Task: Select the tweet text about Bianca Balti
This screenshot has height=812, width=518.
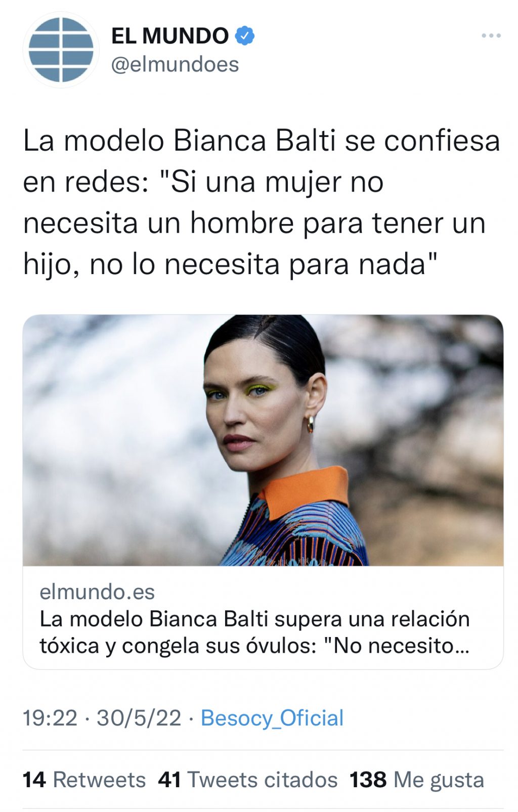Action: coord(261,202)
